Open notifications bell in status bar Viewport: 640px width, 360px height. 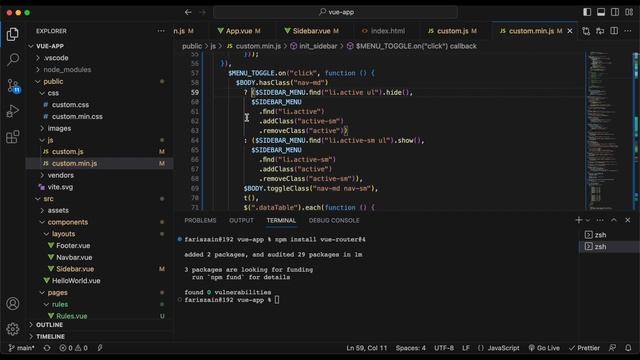[x=628, y=348]
